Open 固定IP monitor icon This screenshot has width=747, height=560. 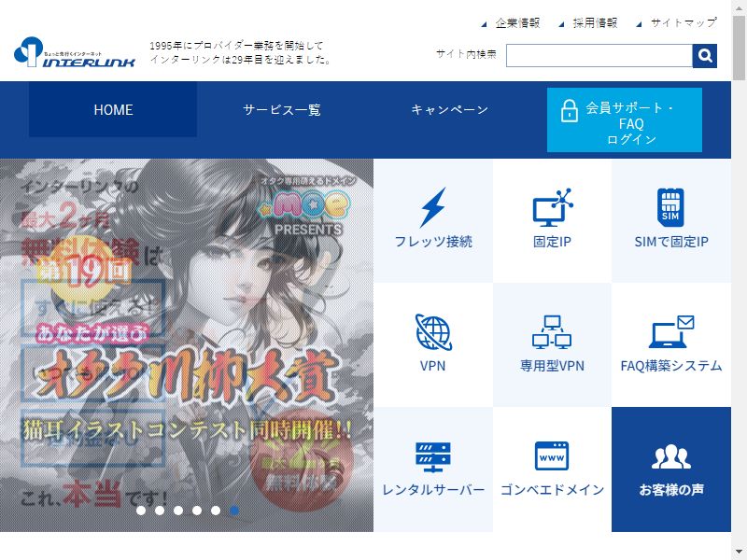(x=552, y=207)
